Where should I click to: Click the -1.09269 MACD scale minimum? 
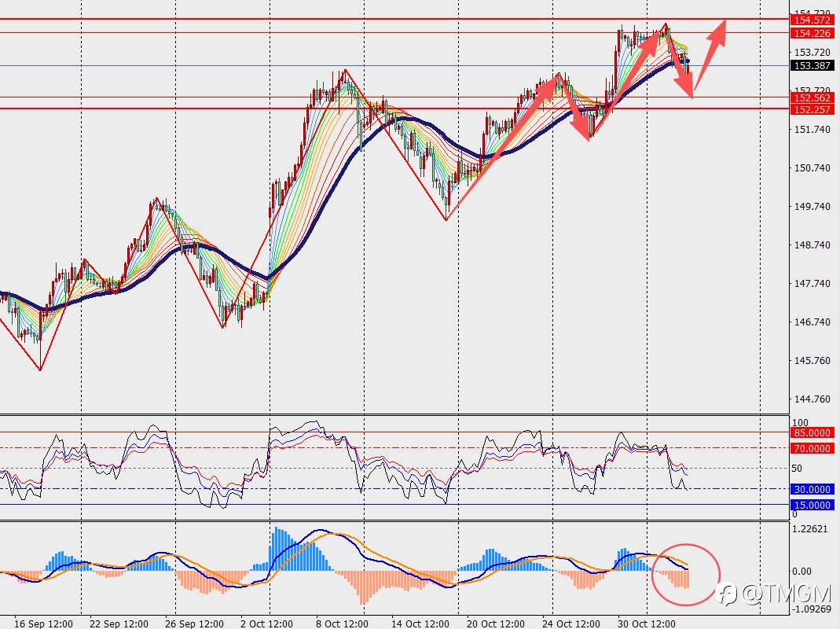click(x=811, y=609)
